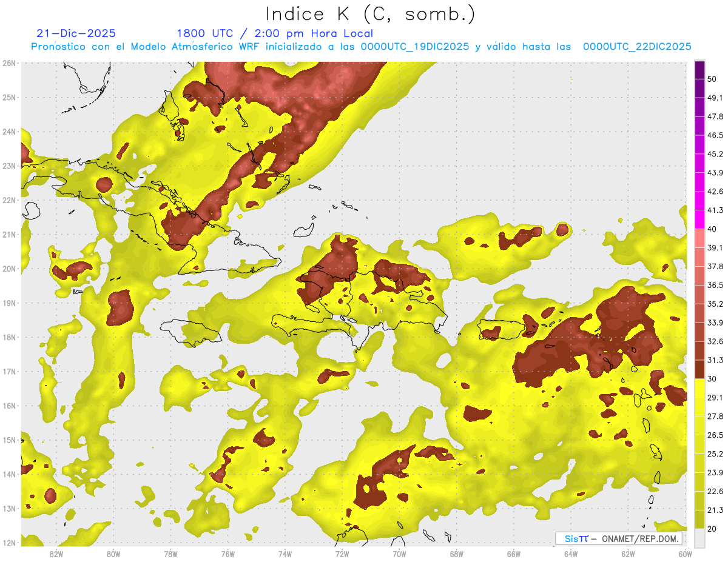
Task: Select the grey swatch below 20 on the scale
Action: point(699,537)
